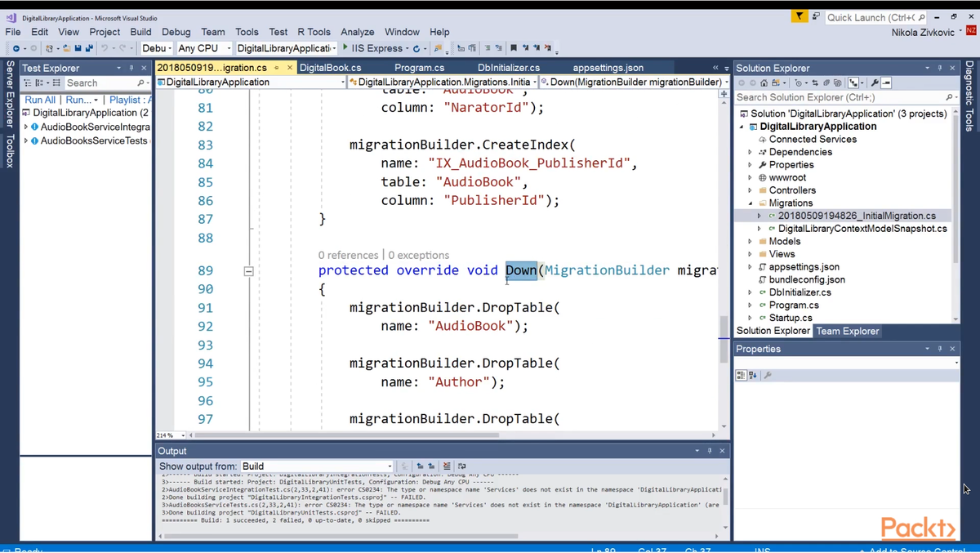Expand AudioBookServiceIntegra test node
The height and width of the screenshot is (553, 980).
tap(26, 127)
